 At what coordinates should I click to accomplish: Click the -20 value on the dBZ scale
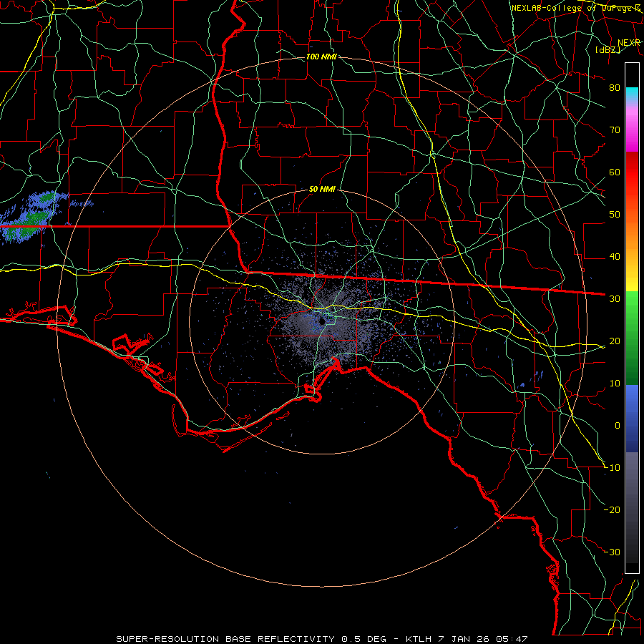coord(612,509)
